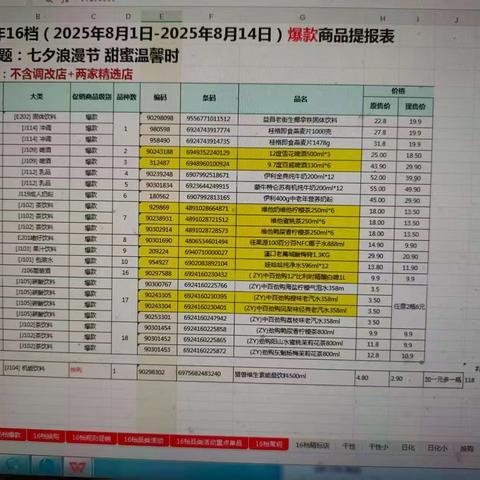Click barcode cell 6924160225766
Screen dimensions: 480x480
click(x=206, y=285)
